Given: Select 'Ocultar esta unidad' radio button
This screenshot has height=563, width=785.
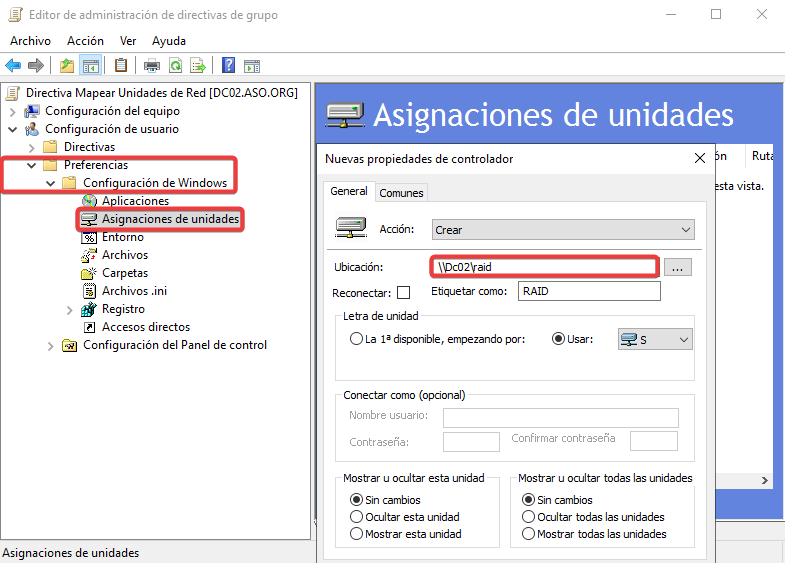Looking at the screenshot, I should click(x=357, y=517).
